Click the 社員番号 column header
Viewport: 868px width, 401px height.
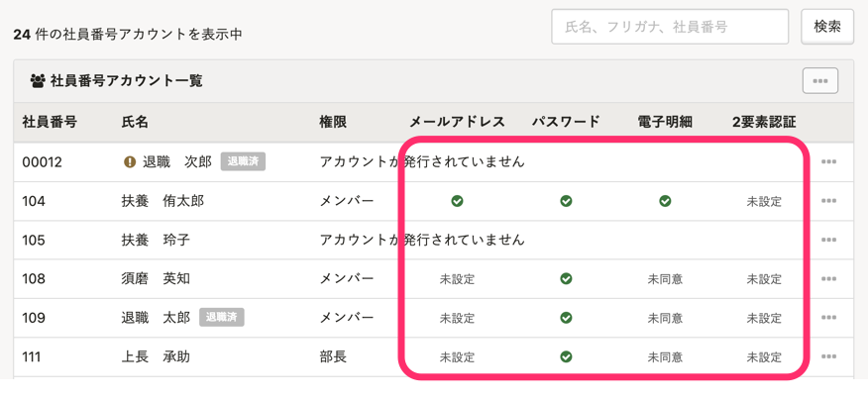[50, 122]
